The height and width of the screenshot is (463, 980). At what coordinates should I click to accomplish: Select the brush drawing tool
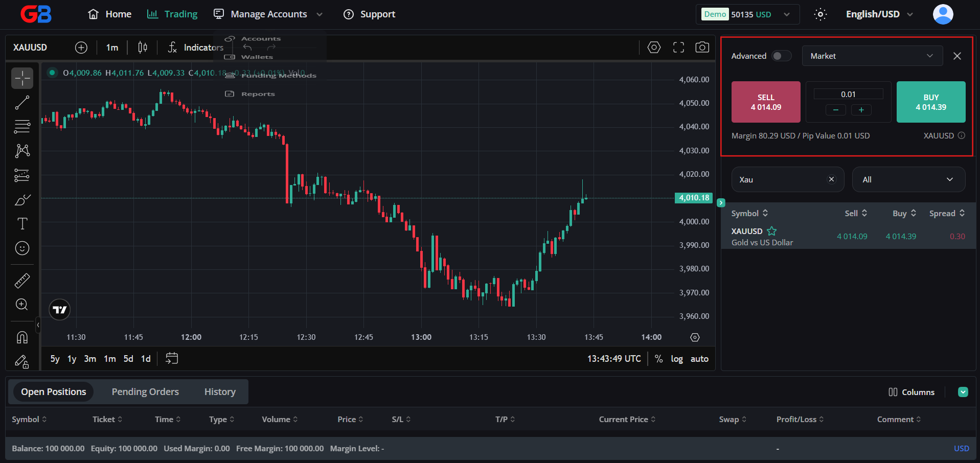click(22, 200)
